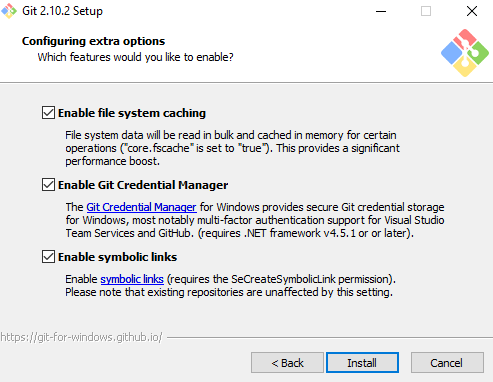The image size is (493, 382).
Task: Open the Git Credential Manager hyperlink
Action: tap(141, 207)
